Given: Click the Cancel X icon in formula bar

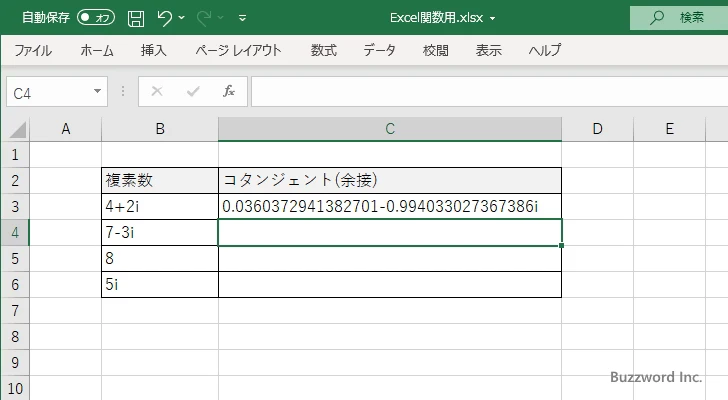Looking at the screenshot, I should pos(157,91).
